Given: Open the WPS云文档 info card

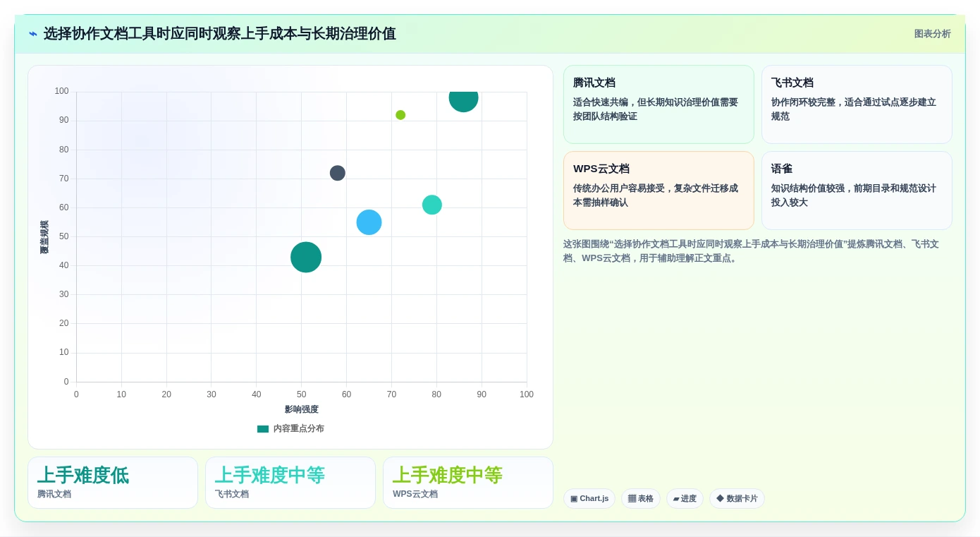Looking at the screenshot, I should [x=659, y=191].
